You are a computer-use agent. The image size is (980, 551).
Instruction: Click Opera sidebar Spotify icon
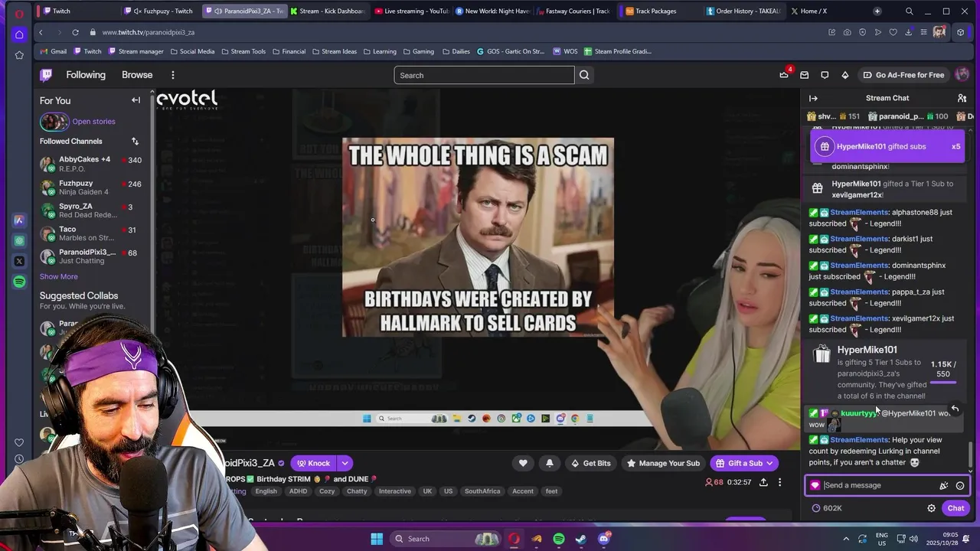[19, 282]
